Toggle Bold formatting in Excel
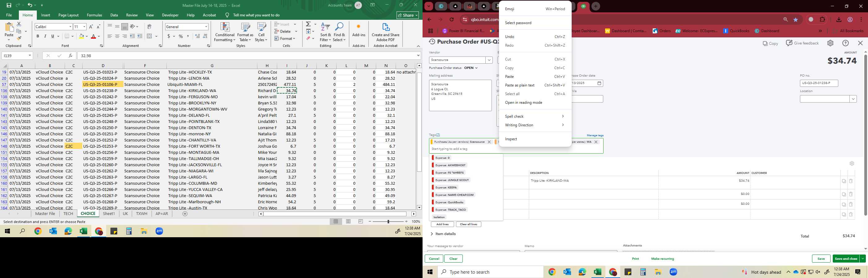Image resolution: width=868 pixels, height=278 pixels. [x=38, y=36]
